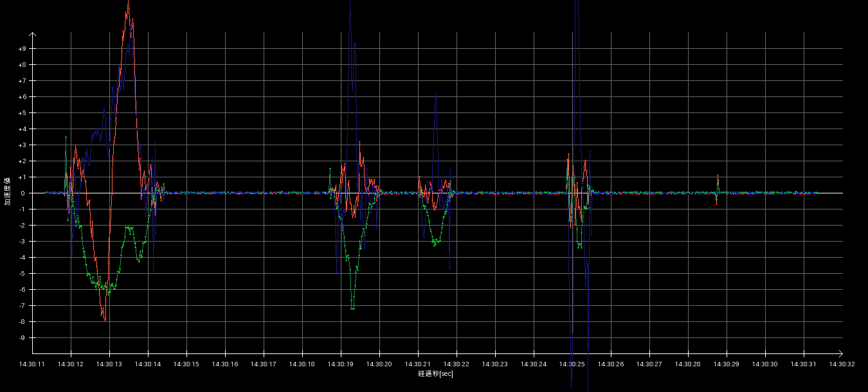
Task: Select the +5 vertical axis label
Action: coord(22,113)
